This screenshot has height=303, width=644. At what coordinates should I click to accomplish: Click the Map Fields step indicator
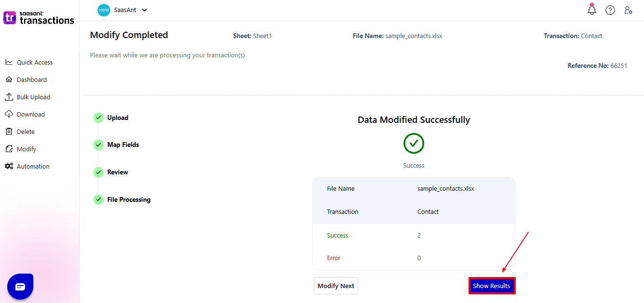pos(98,145)
